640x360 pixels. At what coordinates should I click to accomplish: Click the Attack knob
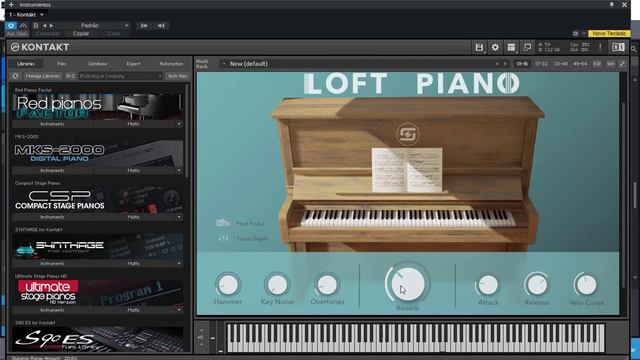(x=488, y=285)
